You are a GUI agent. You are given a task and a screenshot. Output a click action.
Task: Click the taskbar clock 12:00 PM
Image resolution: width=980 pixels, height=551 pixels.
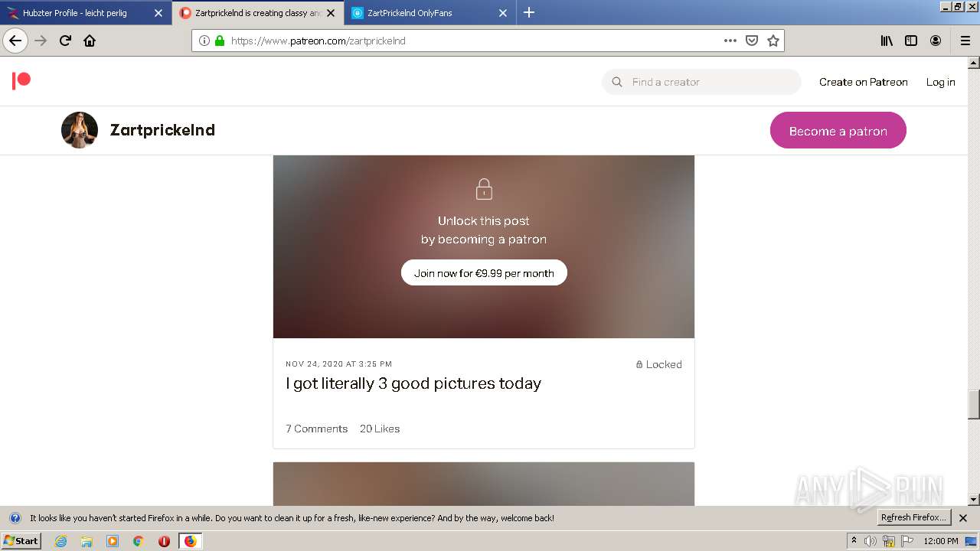tap(941, 541)
